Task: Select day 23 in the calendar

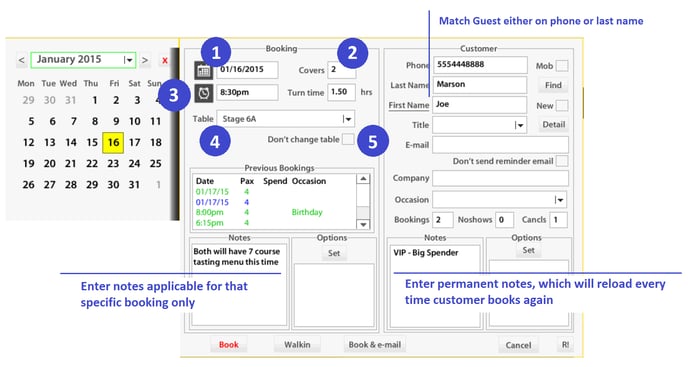Action: [113, 164]
